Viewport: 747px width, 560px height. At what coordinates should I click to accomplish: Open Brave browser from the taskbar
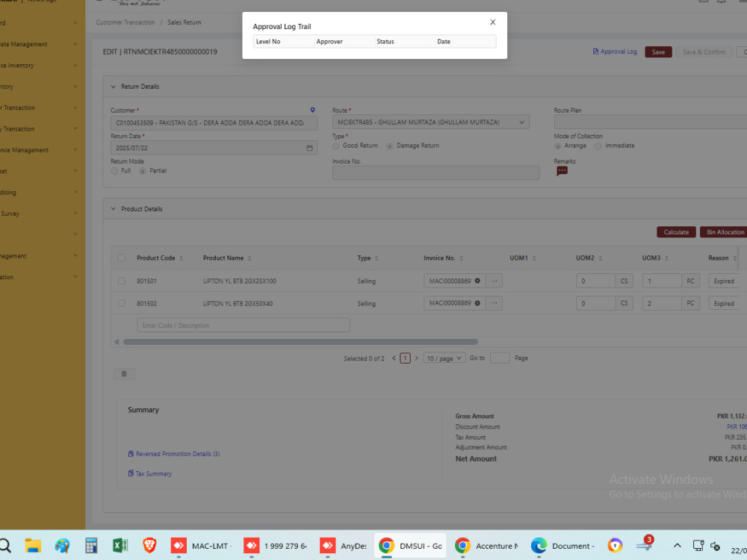(x=149, y=546)
